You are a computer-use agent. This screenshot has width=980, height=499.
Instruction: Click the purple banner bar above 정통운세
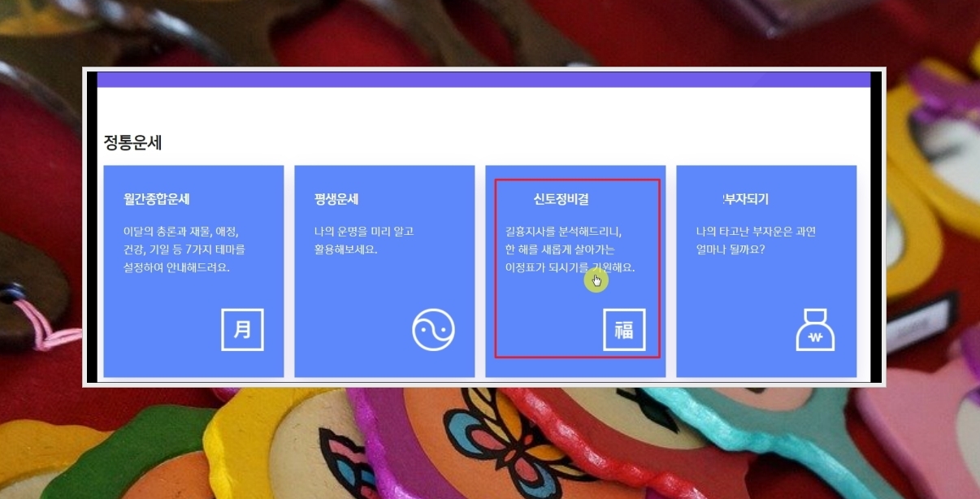tap(483, 80)
